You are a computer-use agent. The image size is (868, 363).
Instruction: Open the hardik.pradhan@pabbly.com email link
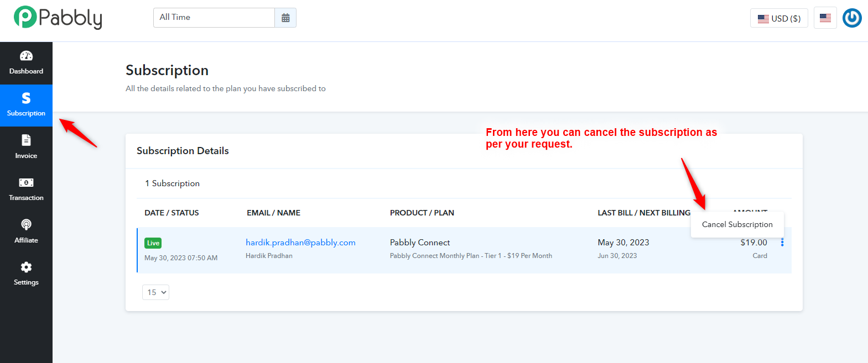click(x=300, y=243)
